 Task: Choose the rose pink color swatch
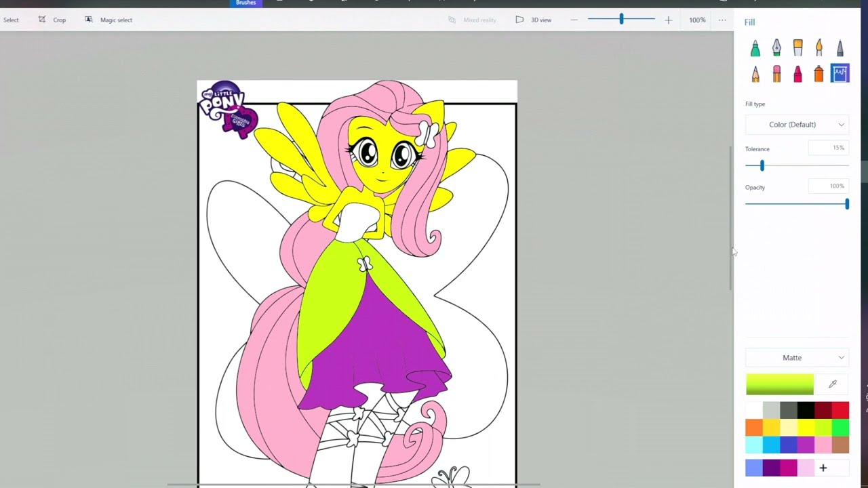[x=823, y=445]
